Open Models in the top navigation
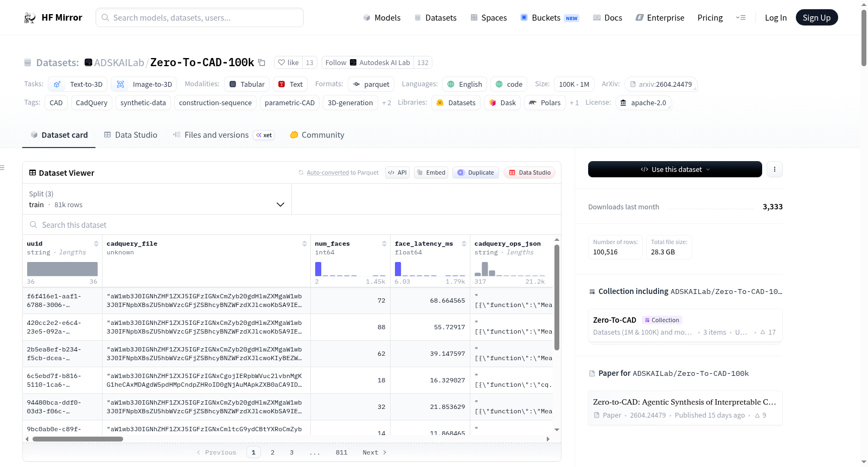The height and width of the screenshot is (467, 868). point(382,18)
